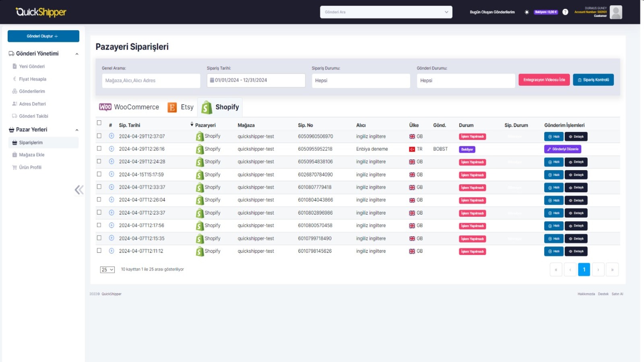The height and width of the screenshot is (362, 644).
Task: Click the Destek footer link
Action: coord(603,294)
